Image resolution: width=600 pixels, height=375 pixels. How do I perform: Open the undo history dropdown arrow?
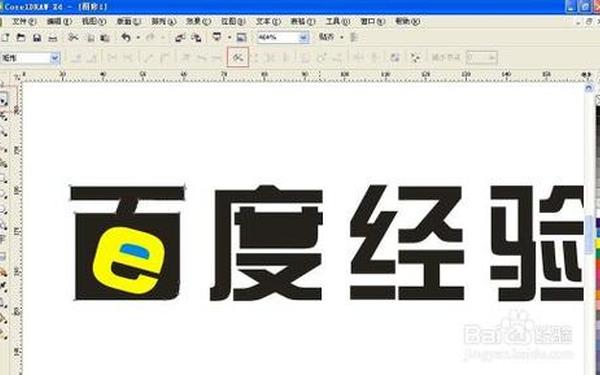[x=138, y=38]
